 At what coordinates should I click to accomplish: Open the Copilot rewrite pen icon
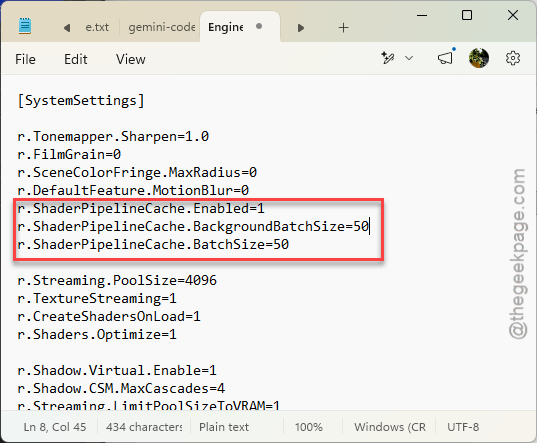tap(388, 58)
